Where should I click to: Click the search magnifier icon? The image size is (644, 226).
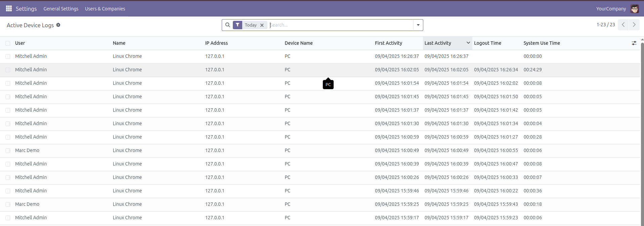(x=228, y=25)
